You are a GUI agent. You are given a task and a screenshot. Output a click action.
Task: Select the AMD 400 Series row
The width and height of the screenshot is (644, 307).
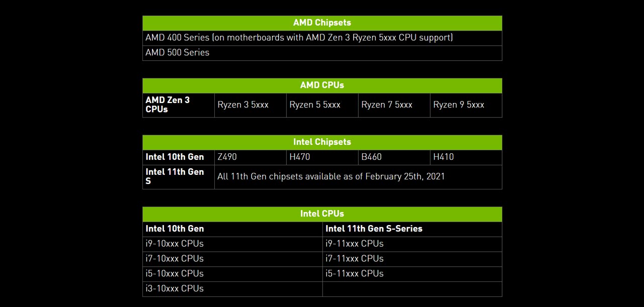pos(299,38)
